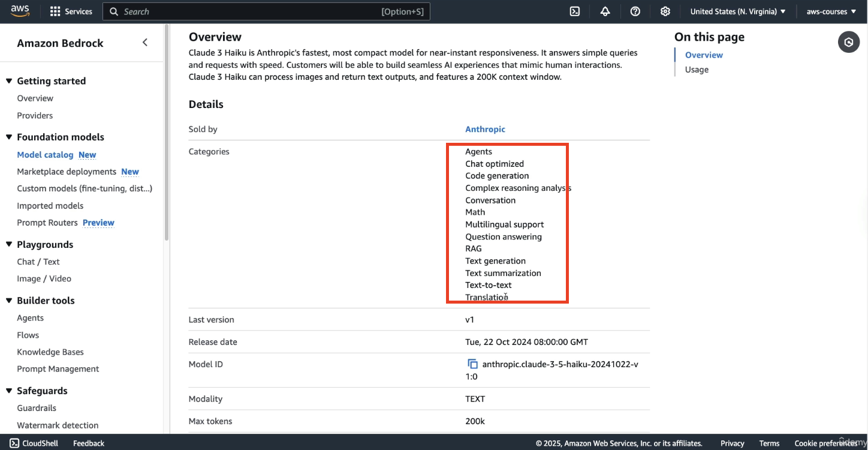Click the model ID text anthropic.claude-3-5-haiku
Image resolution: width=868 pixels, height=450 pixels.
click(551, 370)
